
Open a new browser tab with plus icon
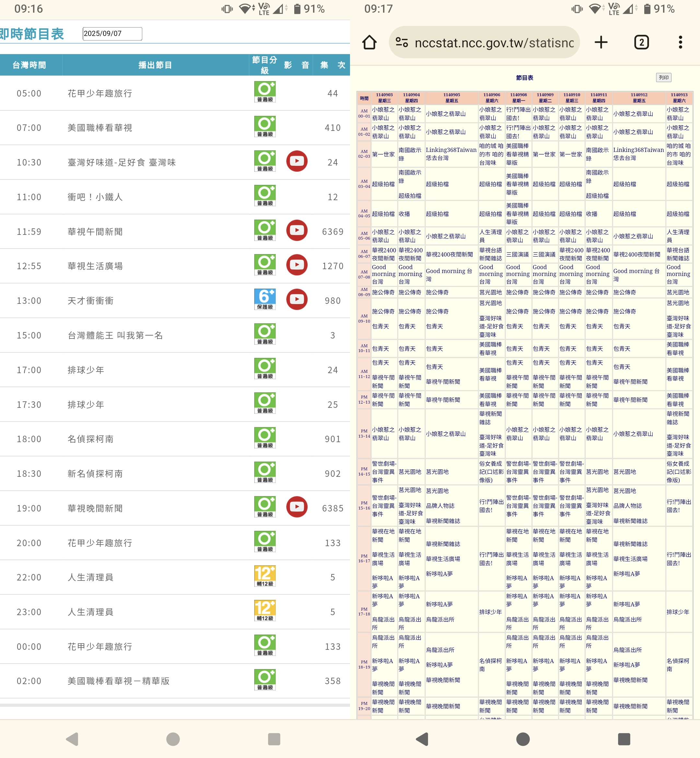point(601,42)
